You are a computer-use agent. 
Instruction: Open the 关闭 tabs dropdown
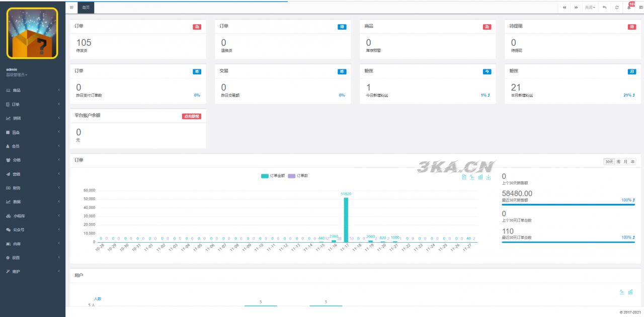(590, 8)
